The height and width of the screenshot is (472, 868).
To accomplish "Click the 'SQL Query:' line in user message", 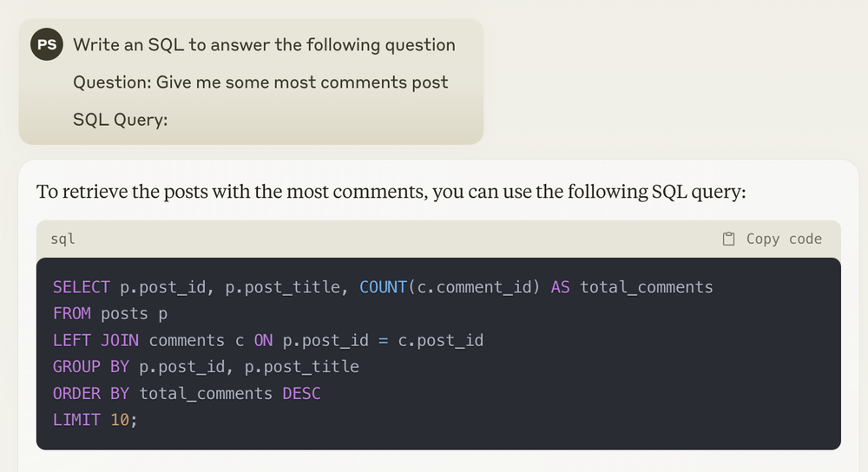I will [x=120, y=120].
